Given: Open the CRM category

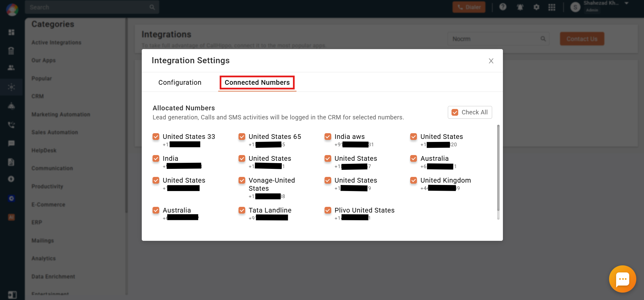Looking at the screenshot, I should (x=38, y=96).
